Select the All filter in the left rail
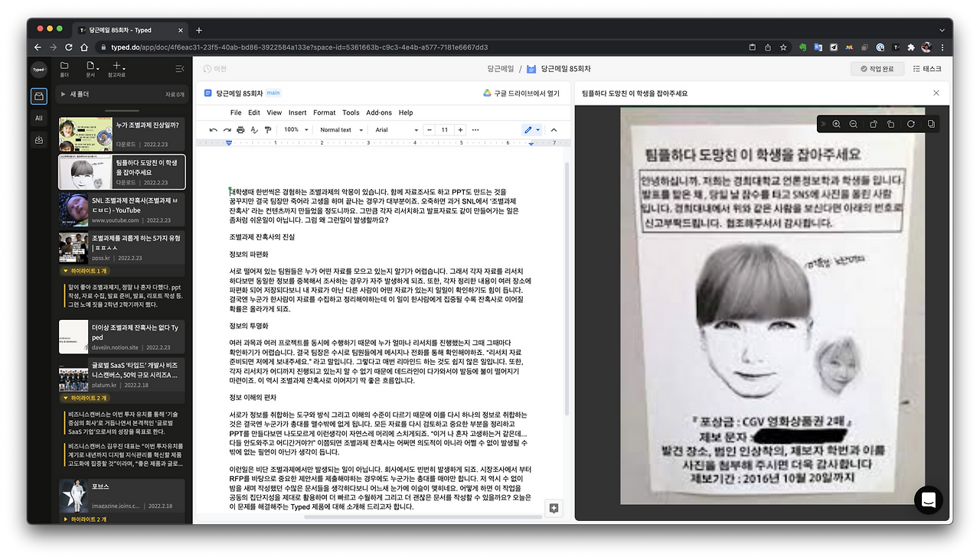This screenshot has width=980, height=560. tap(38, 118)
